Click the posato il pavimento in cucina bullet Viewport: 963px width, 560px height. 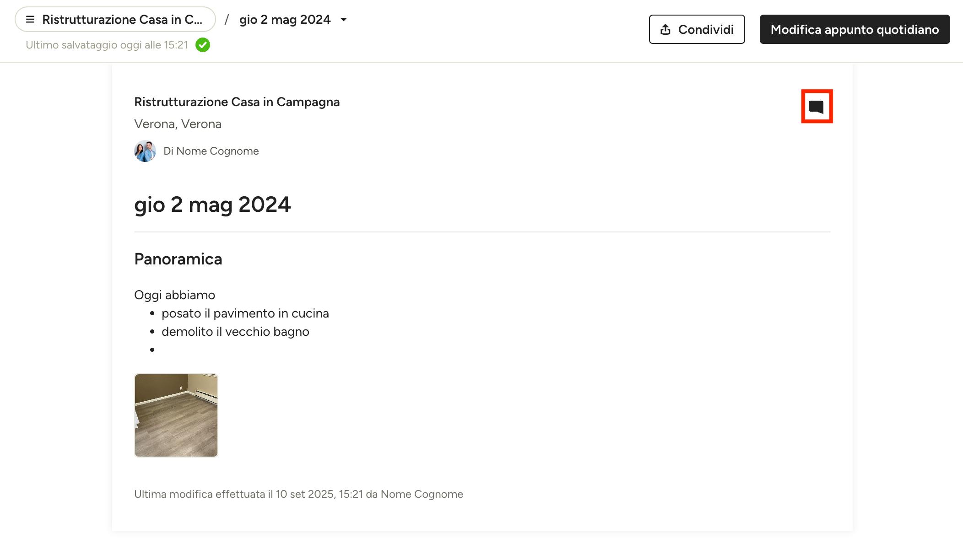point(245,313)
